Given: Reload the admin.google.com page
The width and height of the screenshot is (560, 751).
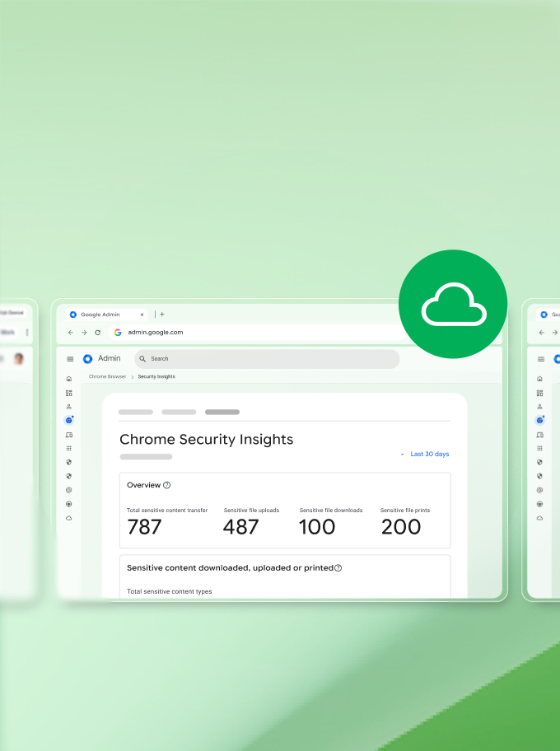Looking at the screenshot, I should [x=98, y=333].
